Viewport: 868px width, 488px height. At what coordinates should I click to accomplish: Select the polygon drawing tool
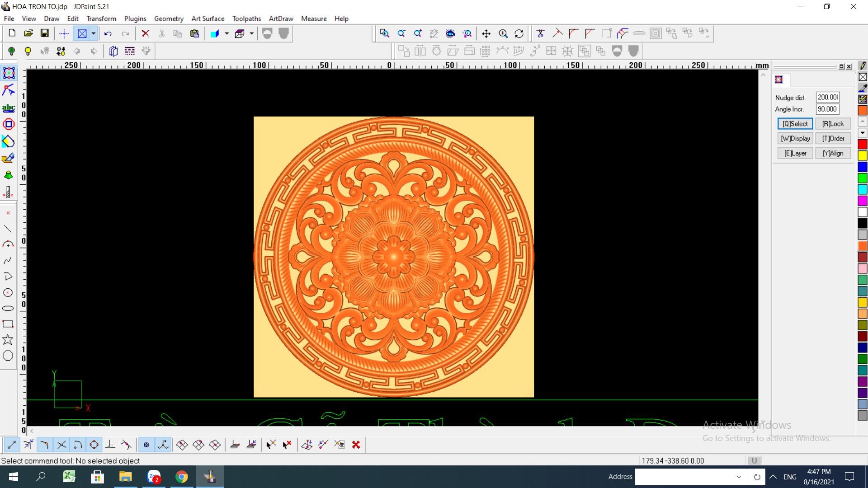(x=8, y=356)
